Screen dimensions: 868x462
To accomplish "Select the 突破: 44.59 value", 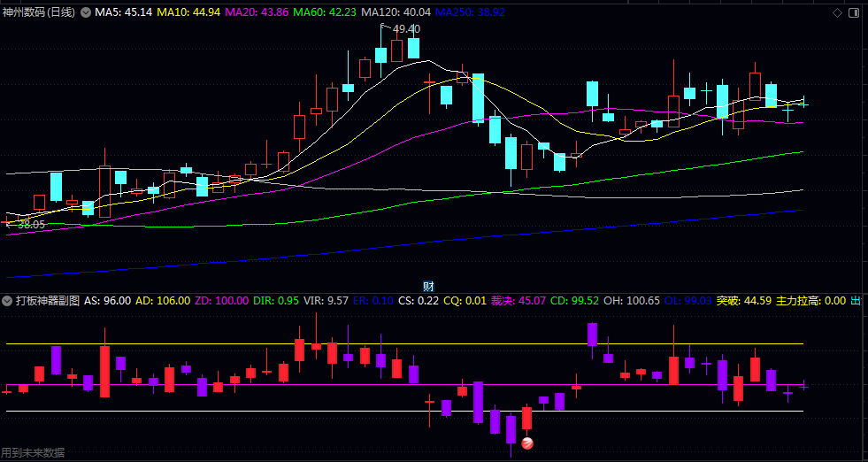I will pos(743,301).
